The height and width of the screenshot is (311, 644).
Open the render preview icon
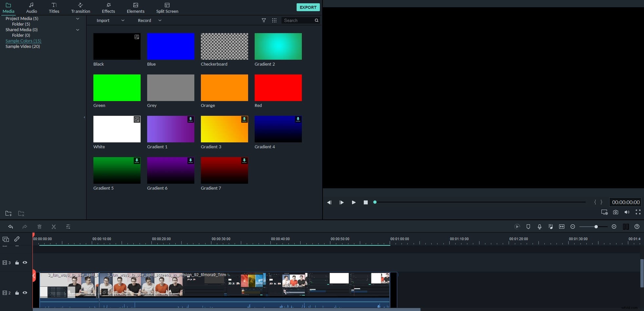(517, 226)
